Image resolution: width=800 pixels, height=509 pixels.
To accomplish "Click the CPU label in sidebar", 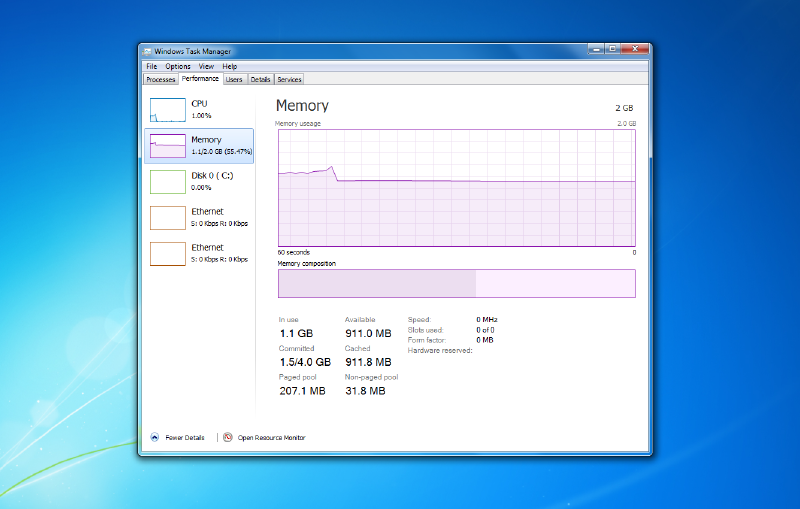I will pyautogui.click(x=199, y=104).
